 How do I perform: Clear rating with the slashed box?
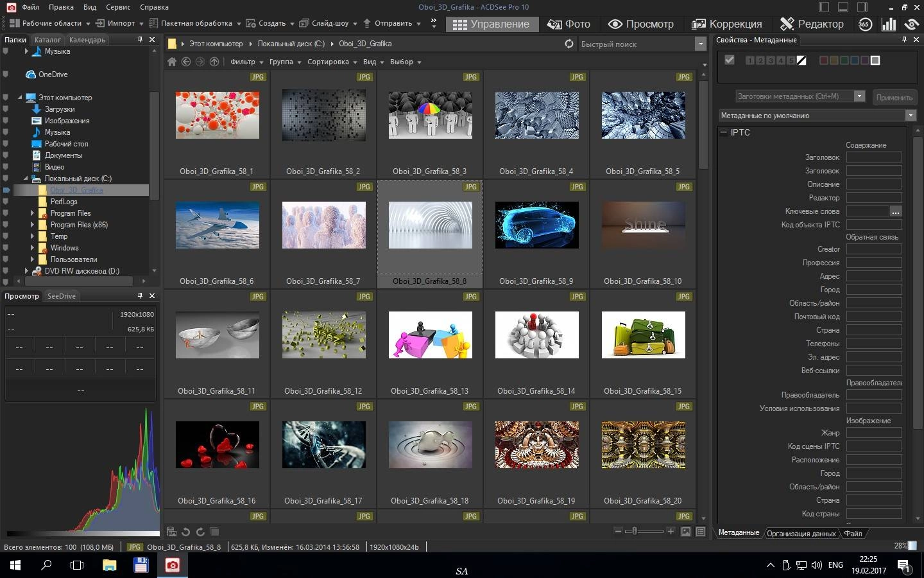point(801,60)
